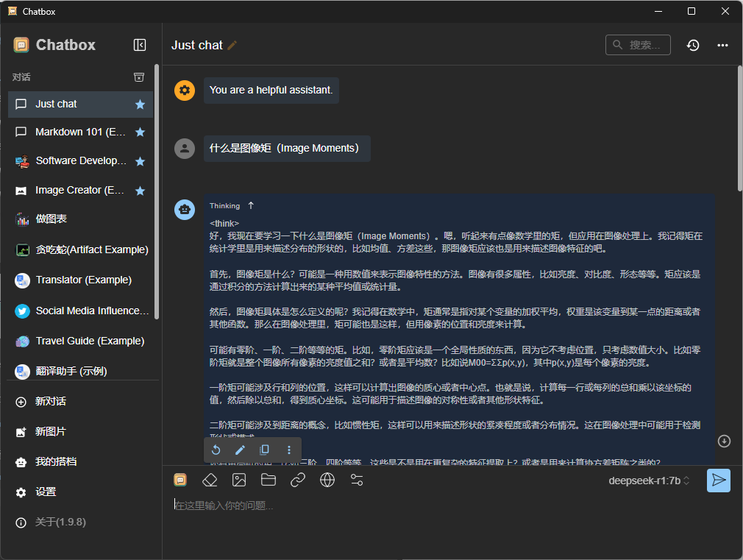Open the sliders icon for conversation settings

(357, 481)
